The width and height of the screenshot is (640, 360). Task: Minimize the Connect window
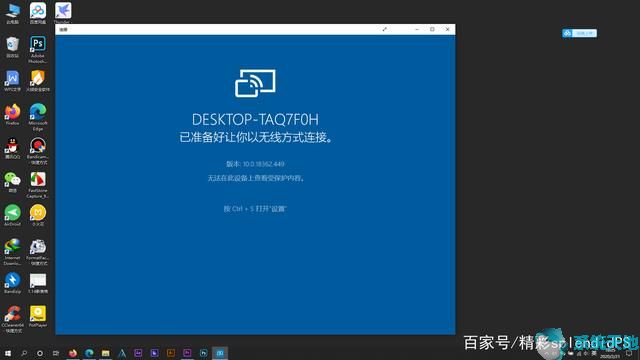coord(417,29)
